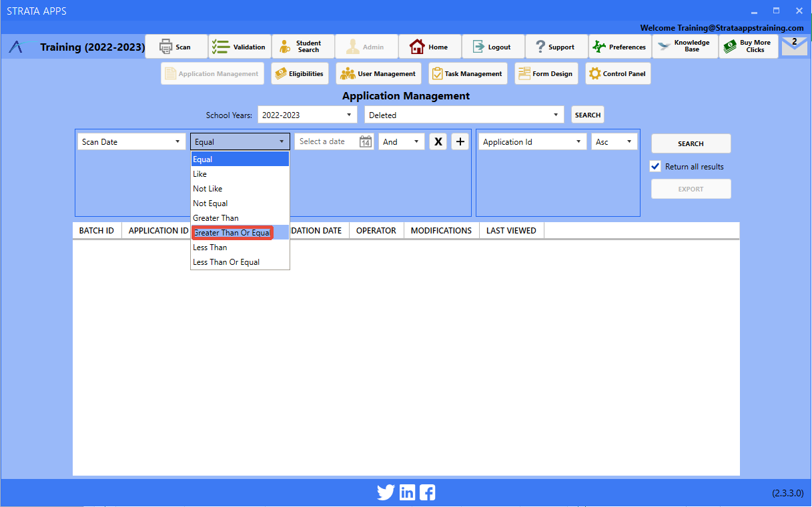Click the large SEARCH button above the Return all results checkbox

(x=691, y=143)
